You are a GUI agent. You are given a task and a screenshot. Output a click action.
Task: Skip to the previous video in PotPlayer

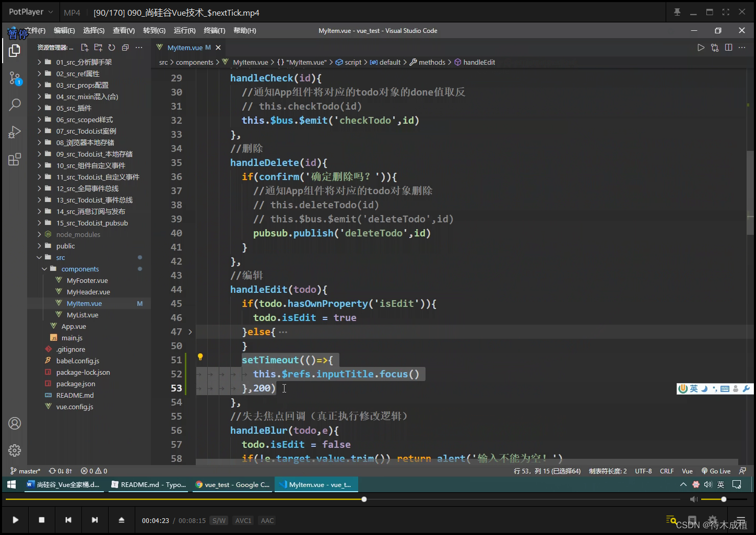click(68, 520)
